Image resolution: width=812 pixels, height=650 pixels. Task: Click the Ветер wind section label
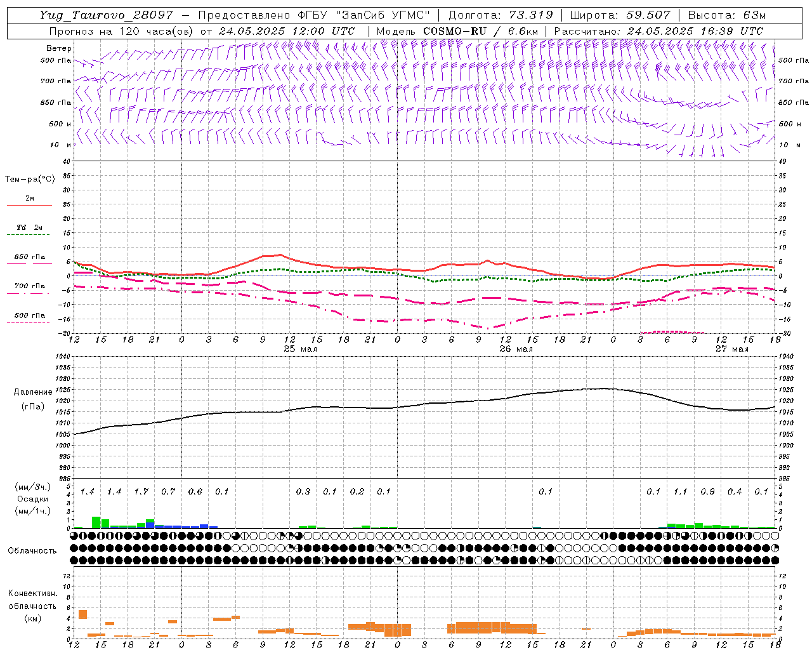59,48
